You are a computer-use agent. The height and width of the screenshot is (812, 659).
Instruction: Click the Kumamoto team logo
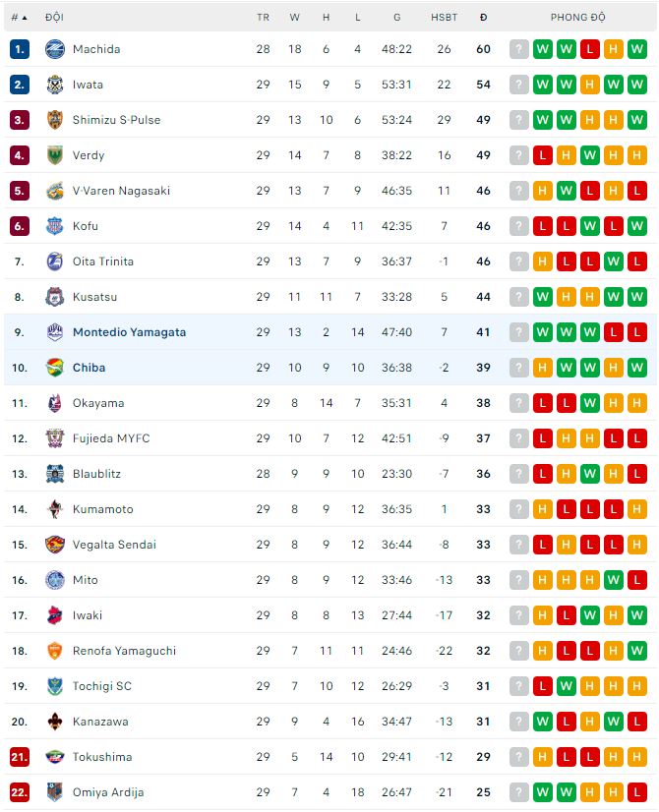pos(55,509)
